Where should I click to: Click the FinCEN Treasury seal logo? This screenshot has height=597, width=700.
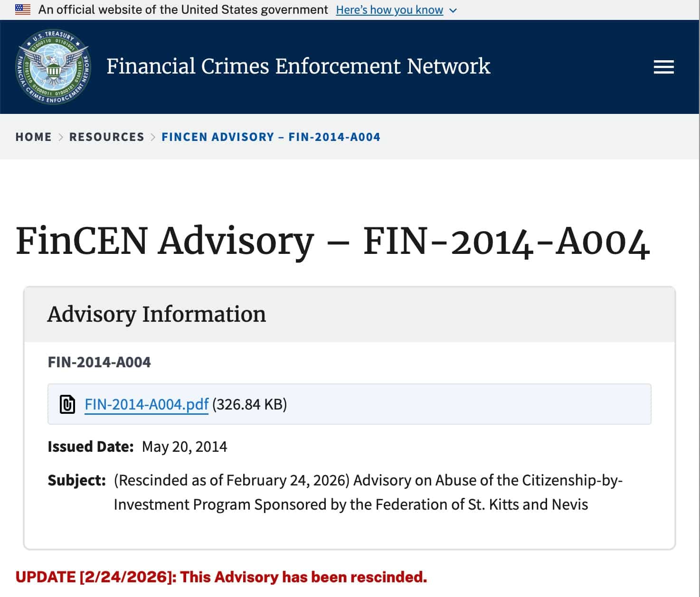coord(53,66)
